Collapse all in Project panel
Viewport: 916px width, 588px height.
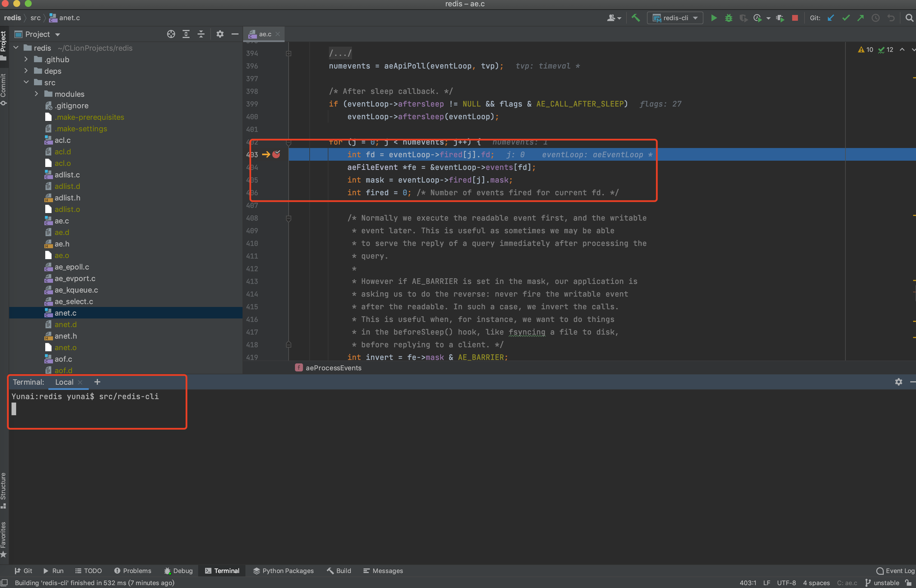(201, 34)
